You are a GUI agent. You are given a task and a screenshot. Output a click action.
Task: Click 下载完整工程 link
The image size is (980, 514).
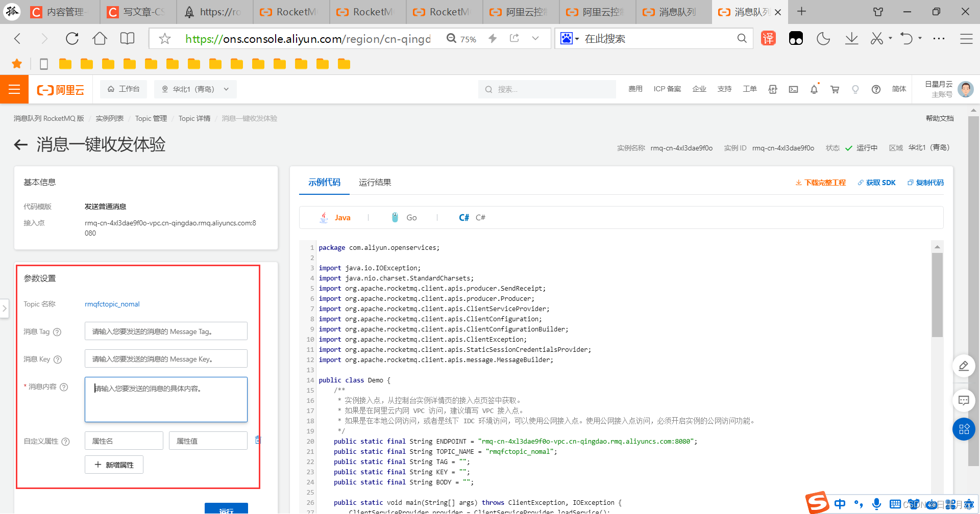click(x=821, y=183)
